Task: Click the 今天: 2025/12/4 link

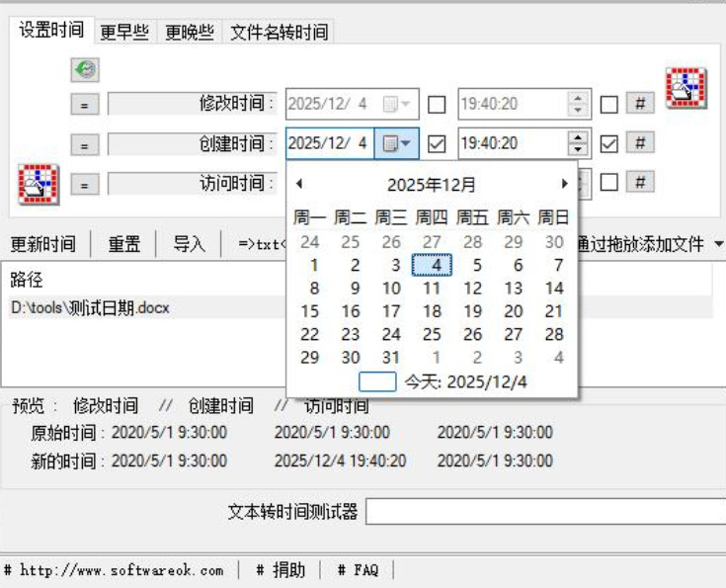Action: coord(465,382)
